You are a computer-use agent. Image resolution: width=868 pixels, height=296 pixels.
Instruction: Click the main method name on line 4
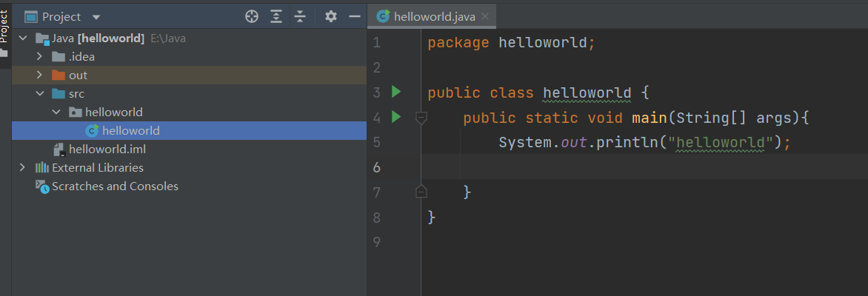coord(650,118)
